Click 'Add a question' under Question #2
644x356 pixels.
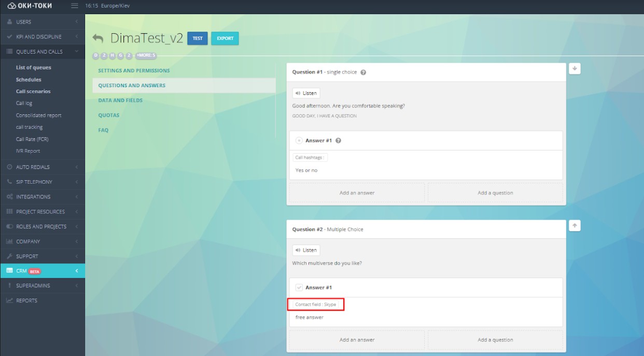click(x=495, y=340)
